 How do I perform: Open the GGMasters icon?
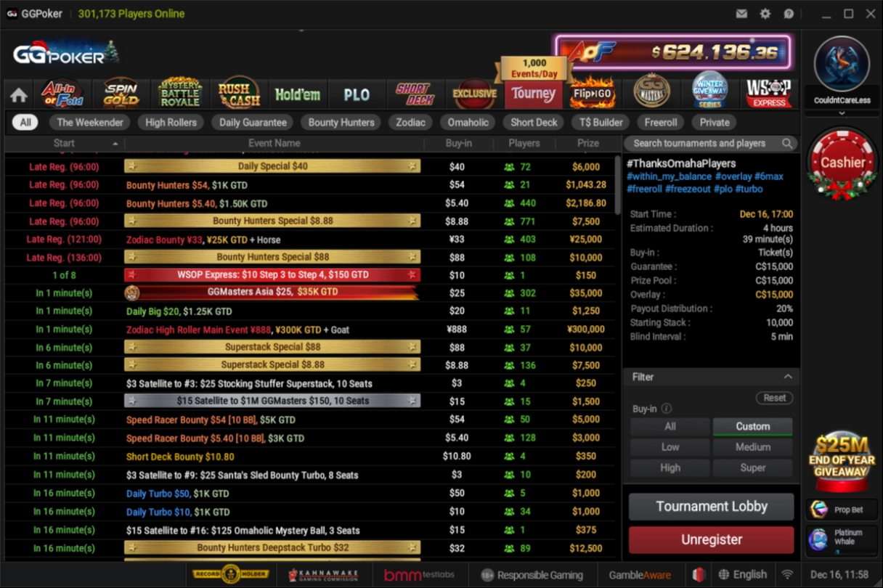pos(651,91)
